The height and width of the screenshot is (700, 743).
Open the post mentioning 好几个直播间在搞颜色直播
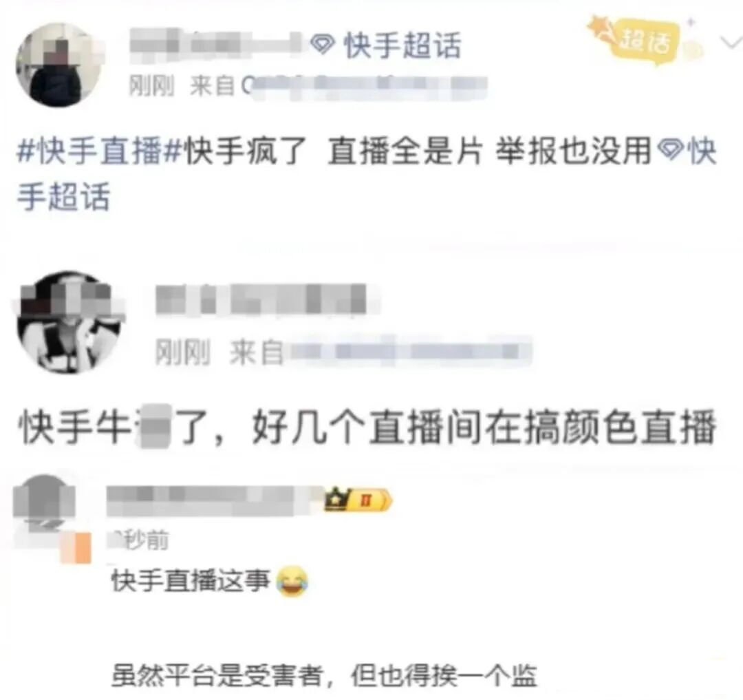(367, 427)
